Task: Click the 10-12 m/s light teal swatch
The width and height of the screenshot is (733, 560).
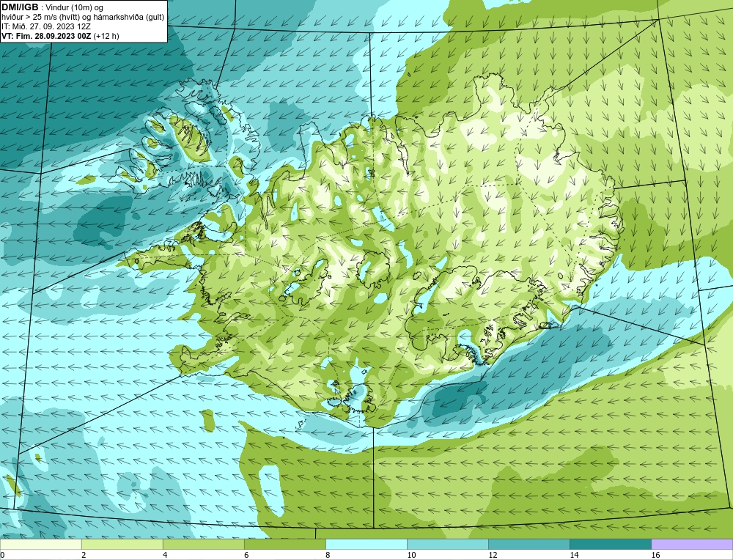Action: point(447,544)
